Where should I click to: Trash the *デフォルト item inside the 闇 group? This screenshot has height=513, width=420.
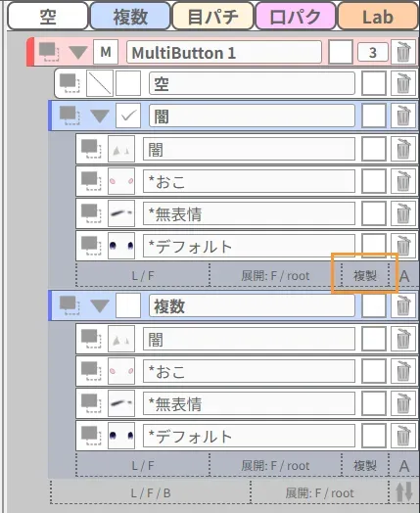403,245
